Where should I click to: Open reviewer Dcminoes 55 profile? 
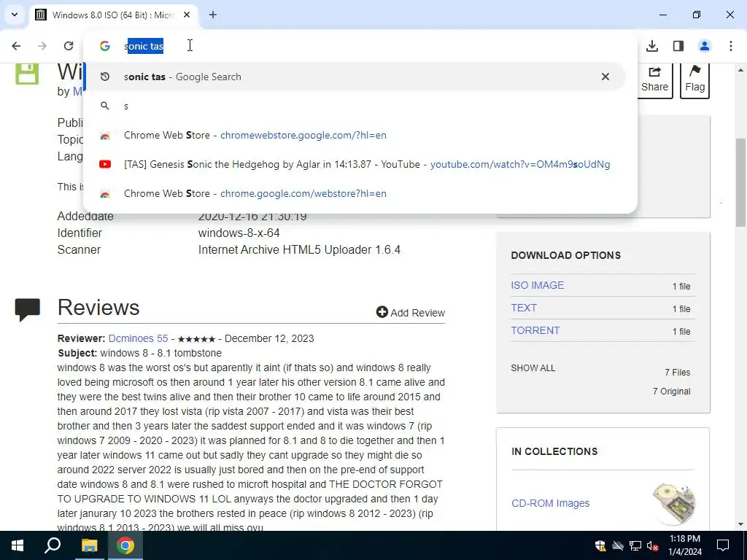138,338
